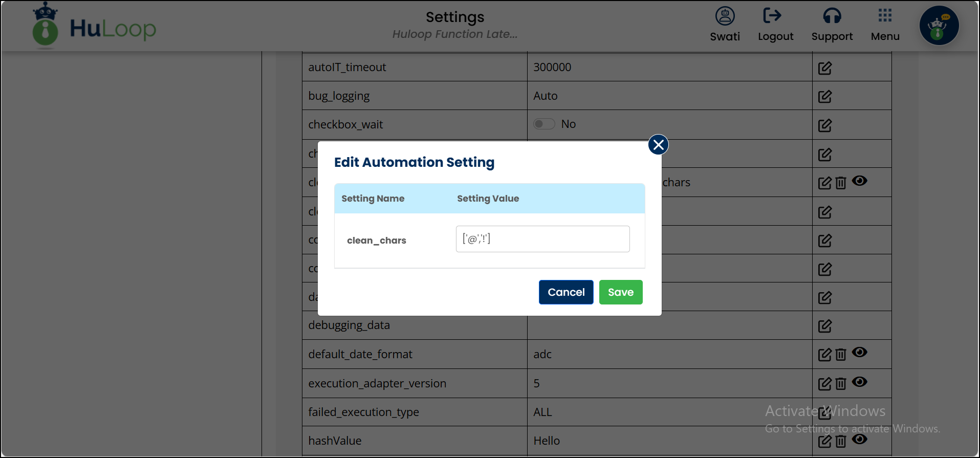The image size is (980, 458).
Task: Edit the autoIT_timeout setting
Action: 824,68
